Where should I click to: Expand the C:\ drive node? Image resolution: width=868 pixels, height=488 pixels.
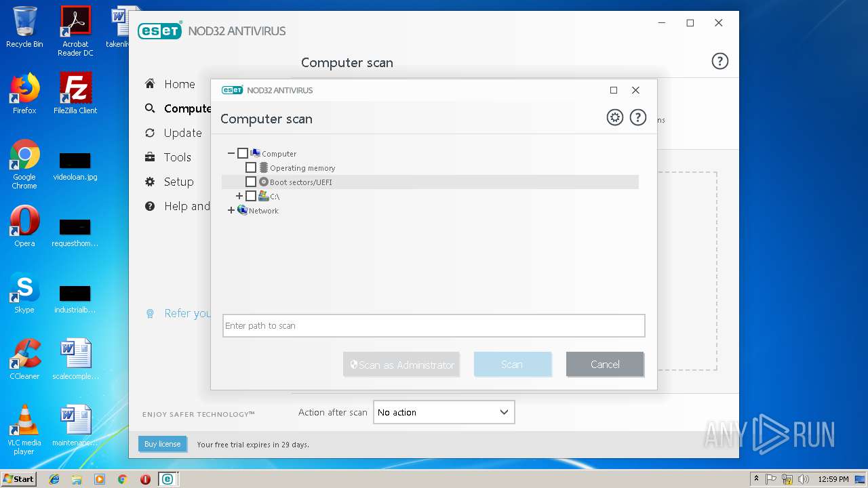click(x=239, y=196)
